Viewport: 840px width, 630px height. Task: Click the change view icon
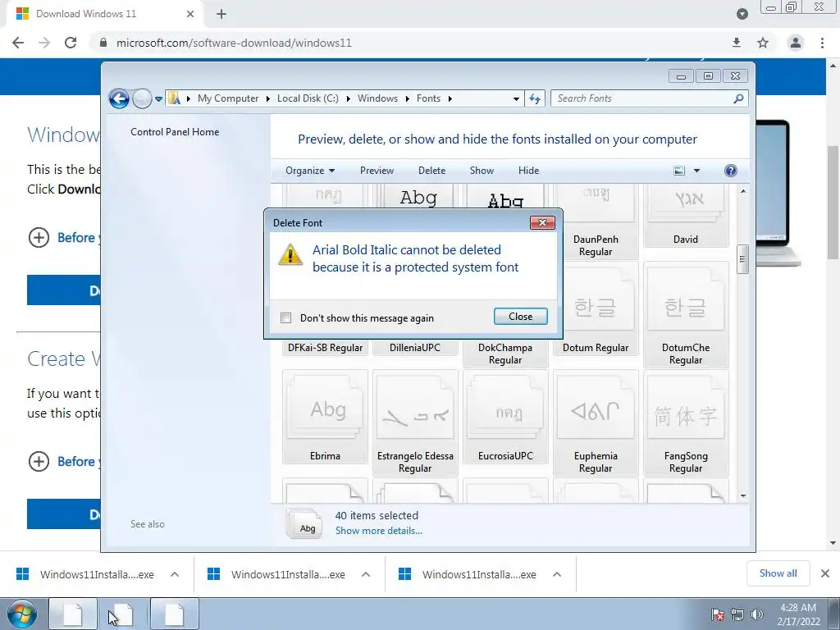click(678, 171)
